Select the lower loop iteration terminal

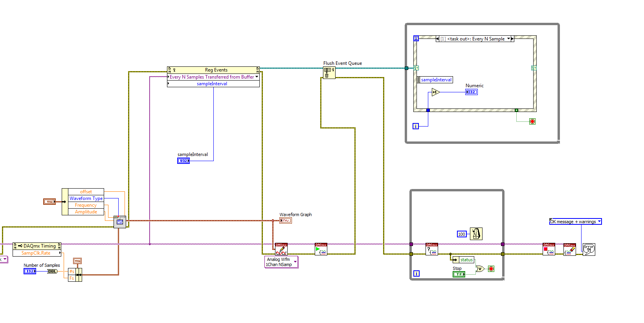pos(416,273)
